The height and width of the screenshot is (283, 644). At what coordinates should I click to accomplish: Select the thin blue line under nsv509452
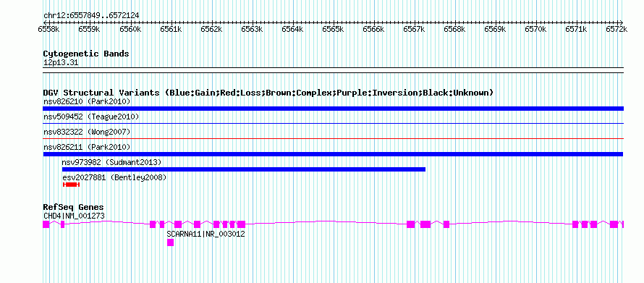point(333,123)
